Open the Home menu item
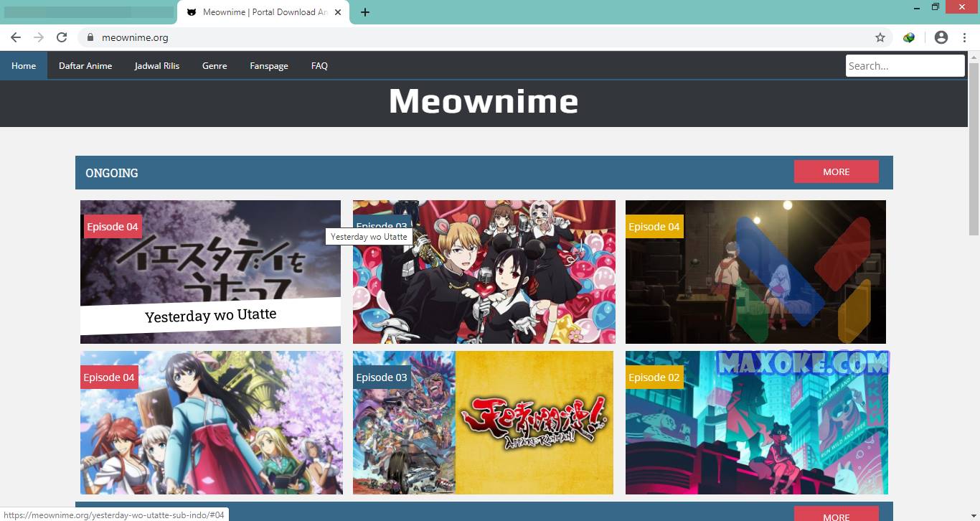 click(24, 65)
